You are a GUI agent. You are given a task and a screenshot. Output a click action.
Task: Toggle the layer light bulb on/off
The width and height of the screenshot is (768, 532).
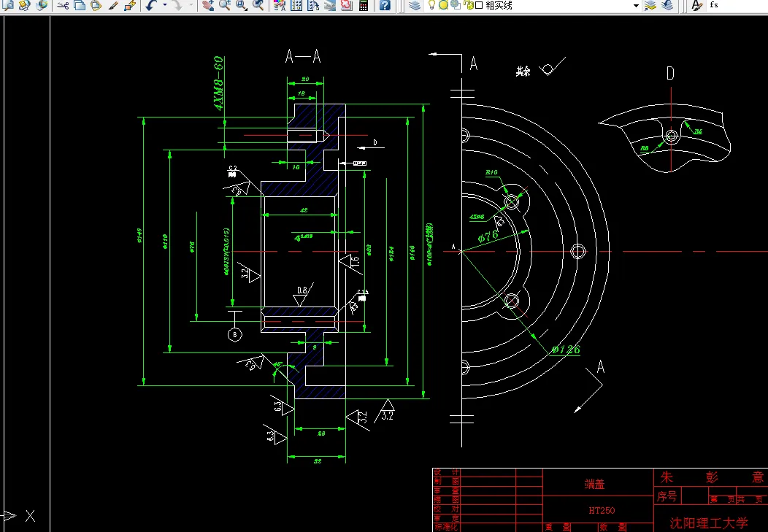[x=431, y=6]
